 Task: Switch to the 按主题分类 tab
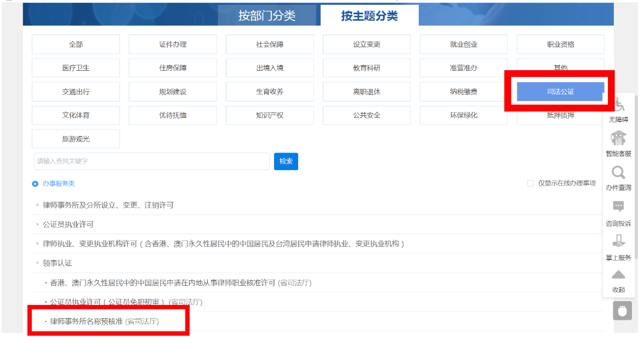[x=371, y=16]
